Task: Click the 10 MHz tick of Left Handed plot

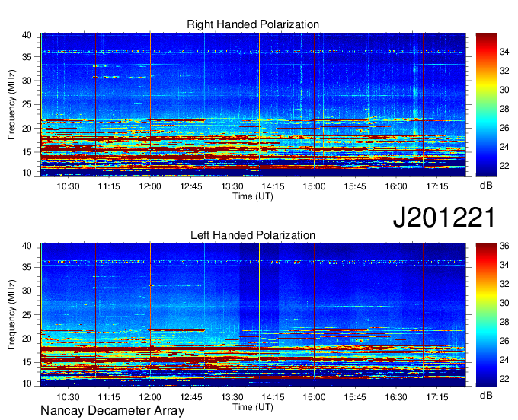Action: click(27, 383)
